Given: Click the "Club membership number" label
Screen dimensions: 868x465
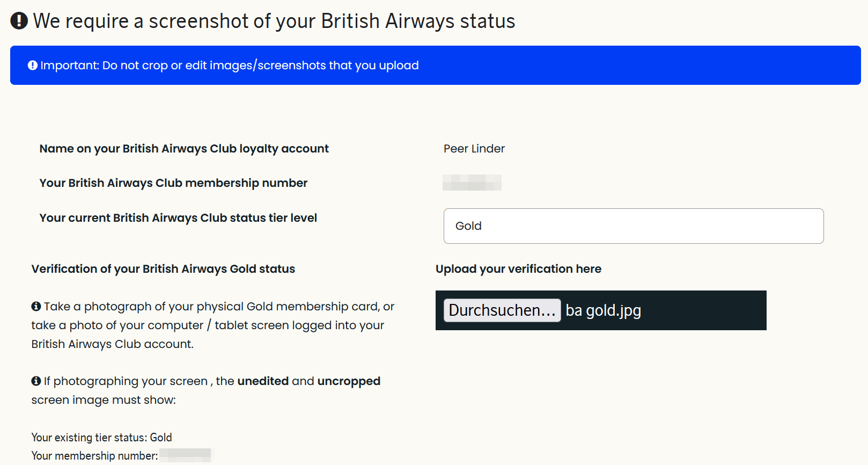Looking at the screenshot, I should click(173, 183).
